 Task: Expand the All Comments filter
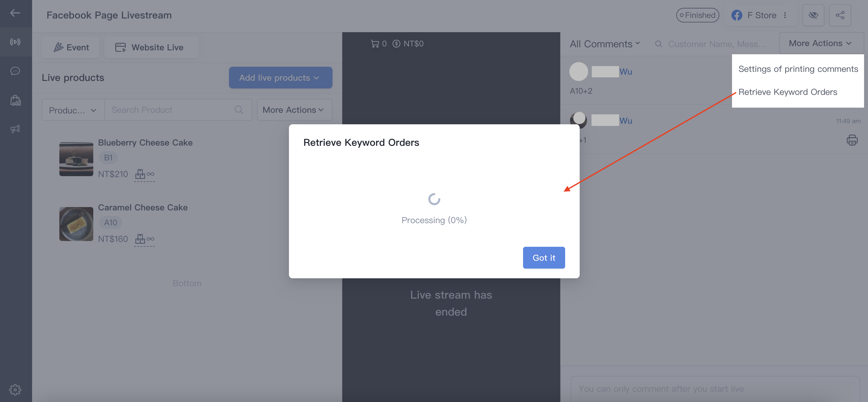605,44
